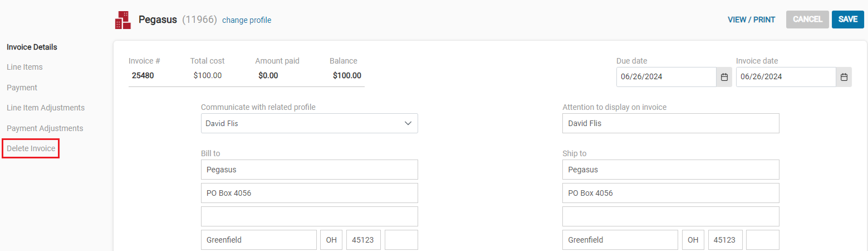Open the Line Items section
The width and height of the screenshot is (868, 251).
(x=24, y=67)
